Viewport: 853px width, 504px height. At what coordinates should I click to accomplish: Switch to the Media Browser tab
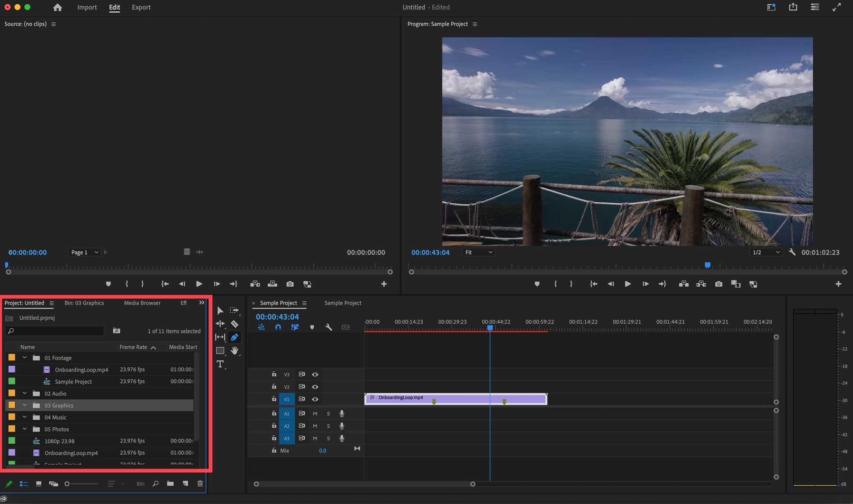(x=142, y=303)
